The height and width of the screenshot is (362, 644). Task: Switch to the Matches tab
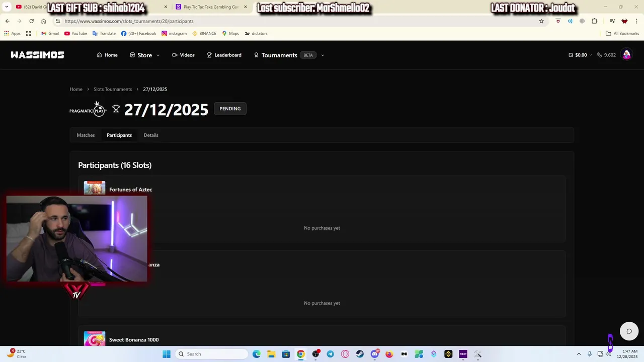[86, 135]
